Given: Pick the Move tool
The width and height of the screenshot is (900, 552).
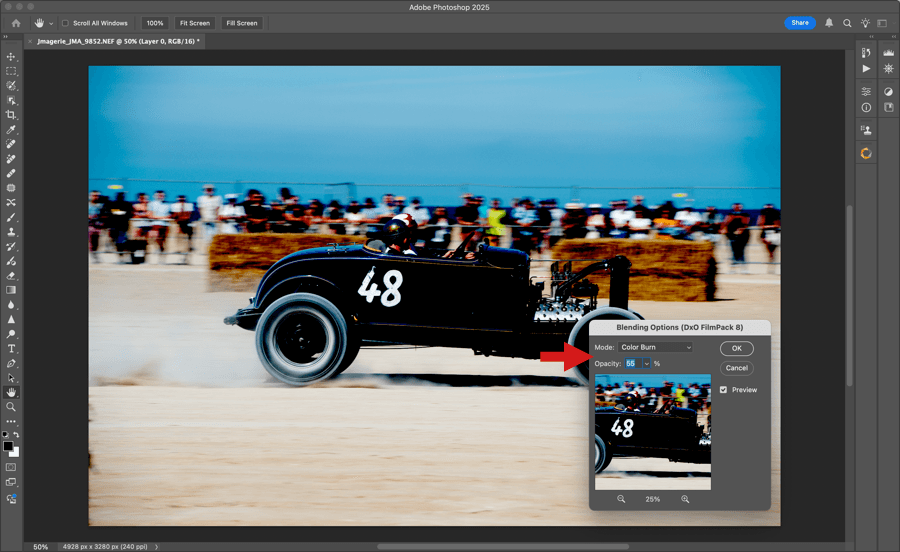Looking at the screenshot, I should [12, 57].
